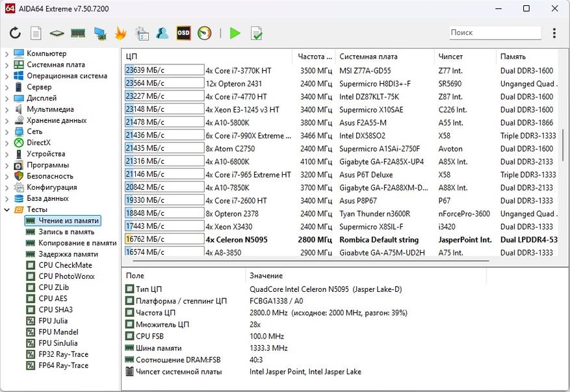Select the 4x Core i7-3770K HT row
This screenshot has width=570, height=392.
341,71
